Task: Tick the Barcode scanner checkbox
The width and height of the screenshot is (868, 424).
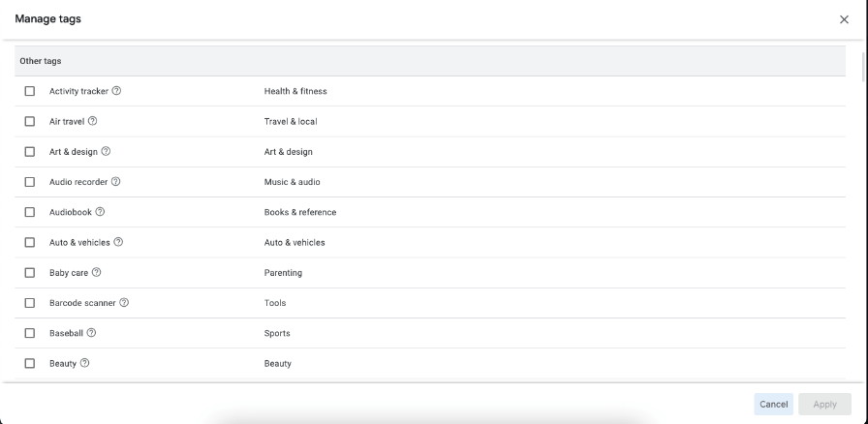Action: pos(29,303)
